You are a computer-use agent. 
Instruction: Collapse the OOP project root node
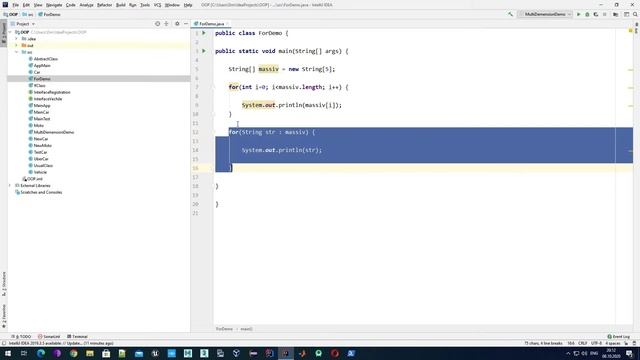point(10,32)
